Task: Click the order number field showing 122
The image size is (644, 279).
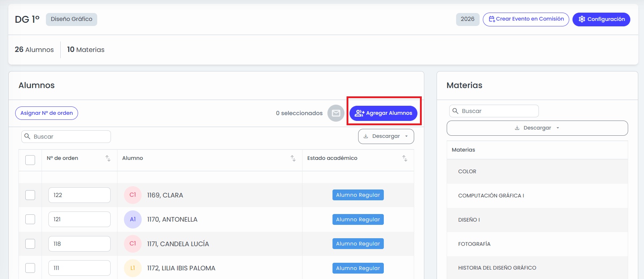Action: 80,195
